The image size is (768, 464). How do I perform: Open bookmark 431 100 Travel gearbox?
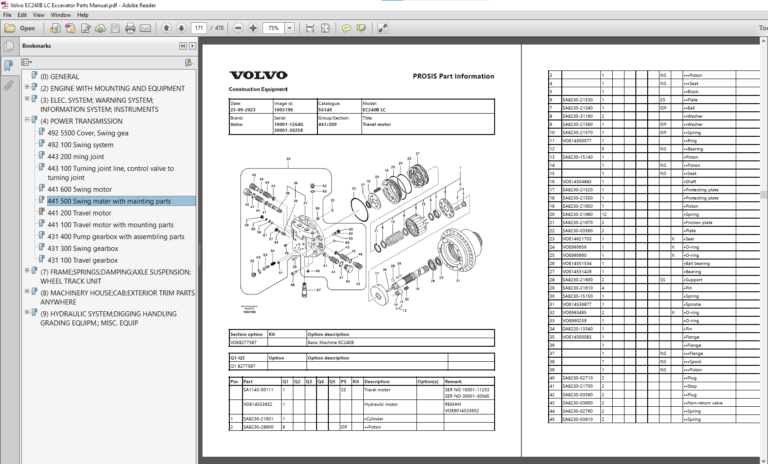tap(82, 260)
